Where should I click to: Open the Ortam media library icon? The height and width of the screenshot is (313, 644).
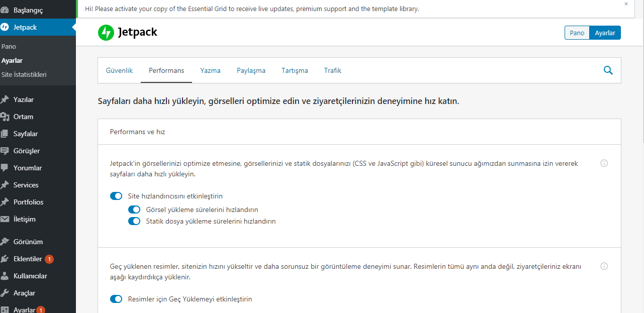tap(5, 117)
